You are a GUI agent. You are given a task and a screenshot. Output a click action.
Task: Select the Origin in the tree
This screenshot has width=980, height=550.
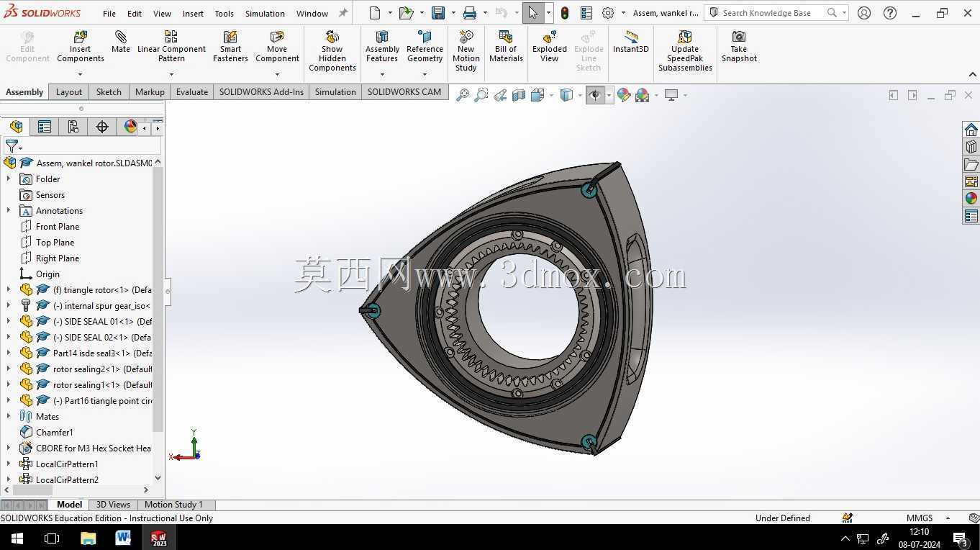[x=47, y=274]
